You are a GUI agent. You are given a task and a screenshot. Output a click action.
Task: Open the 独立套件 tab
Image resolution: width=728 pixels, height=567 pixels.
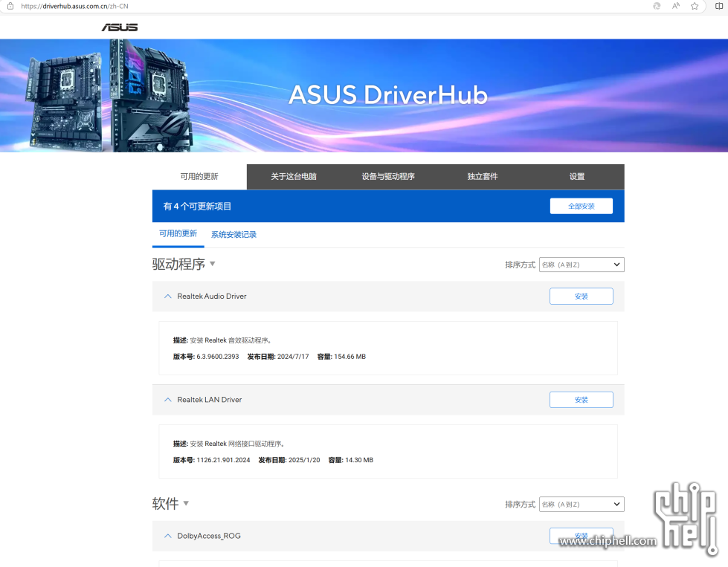click(x=483, y=177)
